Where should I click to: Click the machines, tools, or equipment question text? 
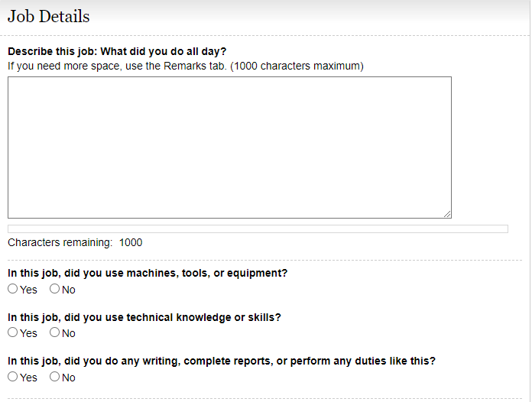[148, 273]
